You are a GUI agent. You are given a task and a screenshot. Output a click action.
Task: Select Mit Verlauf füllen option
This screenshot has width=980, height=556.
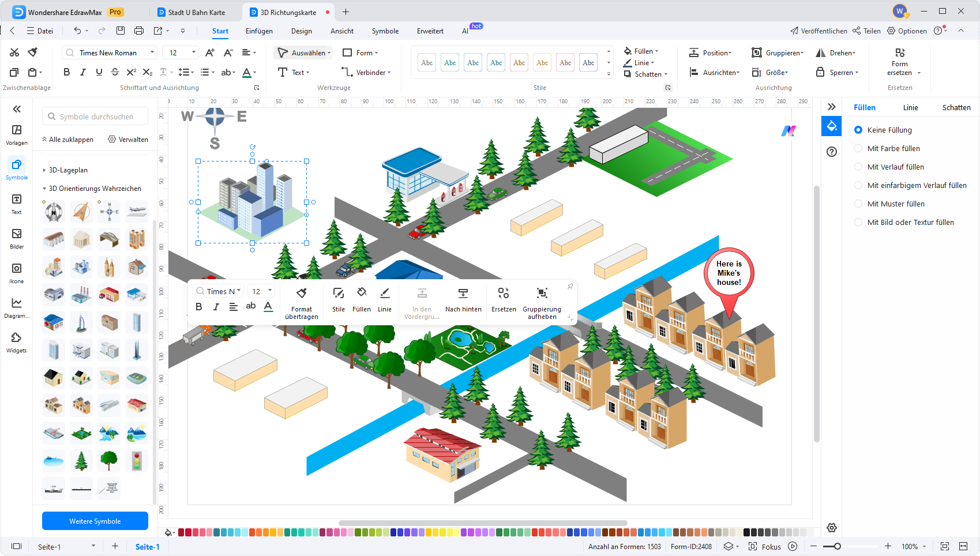pyautogui.click(x=858, y=167)
